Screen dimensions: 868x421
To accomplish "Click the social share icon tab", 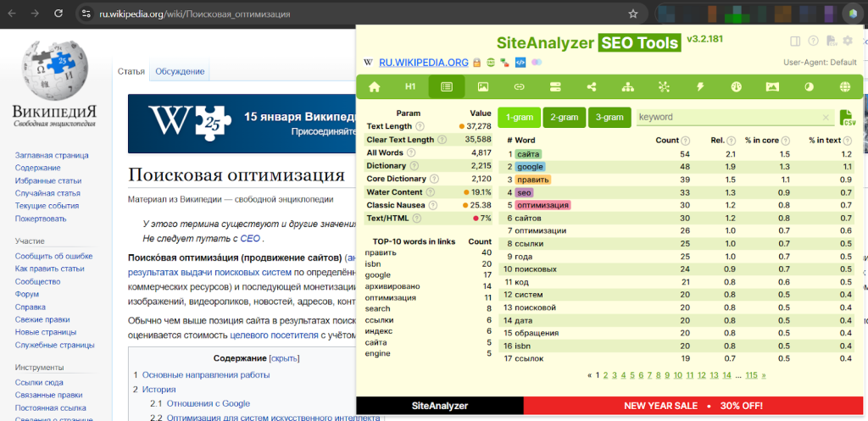I will (591, 86).
